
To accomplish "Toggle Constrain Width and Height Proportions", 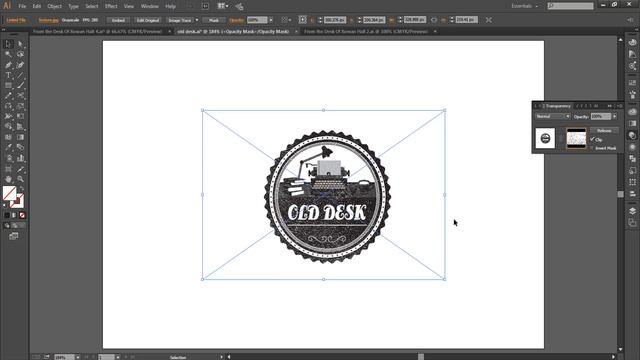I will point(433,20).
